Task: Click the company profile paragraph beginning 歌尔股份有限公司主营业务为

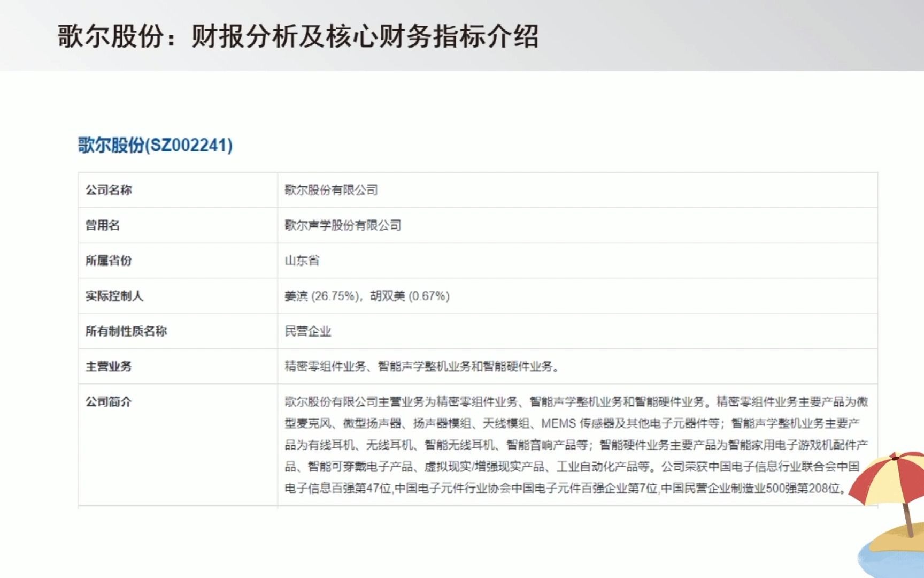Action: (576, 445)
